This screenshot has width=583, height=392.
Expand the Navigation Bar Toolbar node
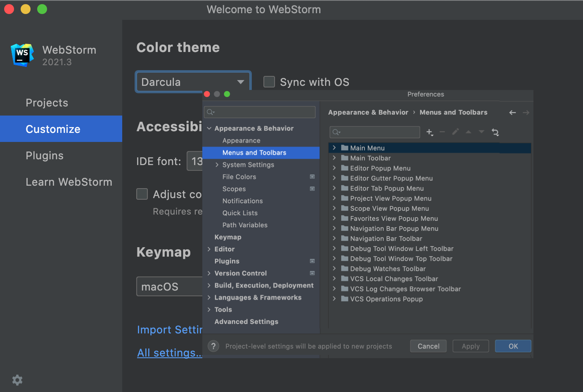334,238
